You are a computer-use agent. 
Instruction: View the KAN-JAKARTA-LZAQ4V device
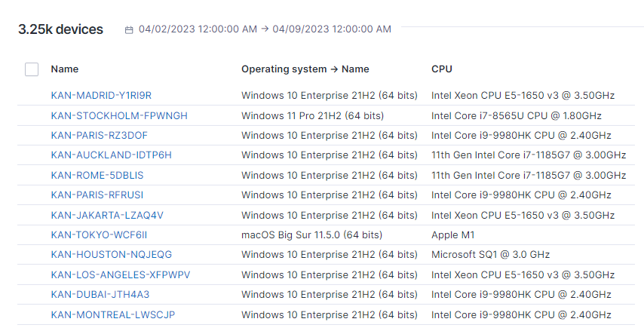(107, 215)
